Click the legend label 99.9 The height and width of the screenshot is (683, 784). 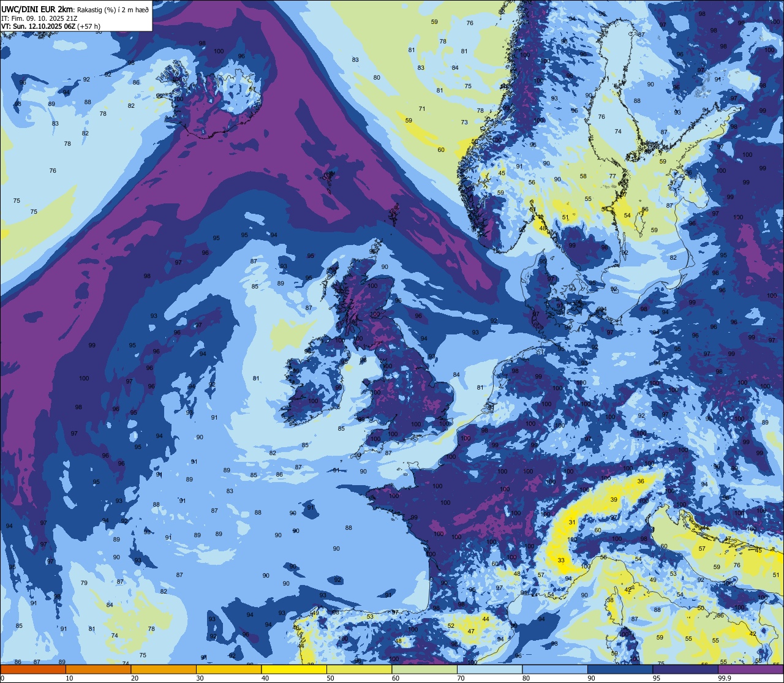click(x=725, y=678)
